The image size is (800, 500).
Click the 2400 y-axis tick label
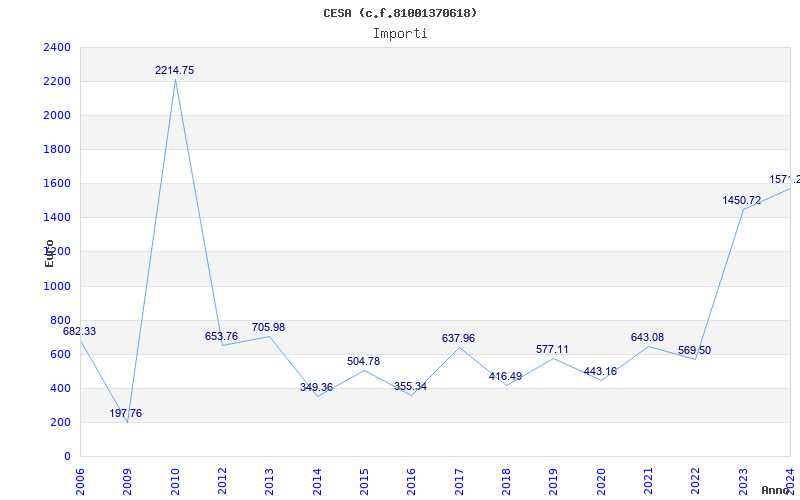(57, 47)
